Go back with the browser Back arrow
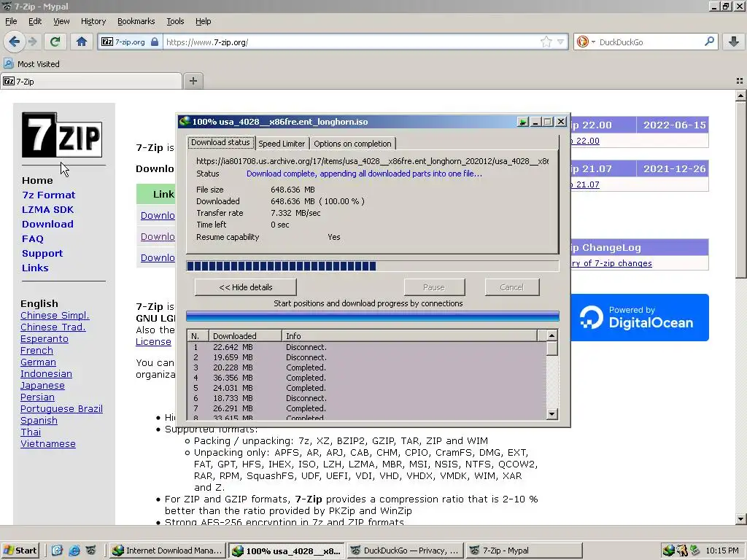Viewport: 747px width, 560px height. (15, 42)
